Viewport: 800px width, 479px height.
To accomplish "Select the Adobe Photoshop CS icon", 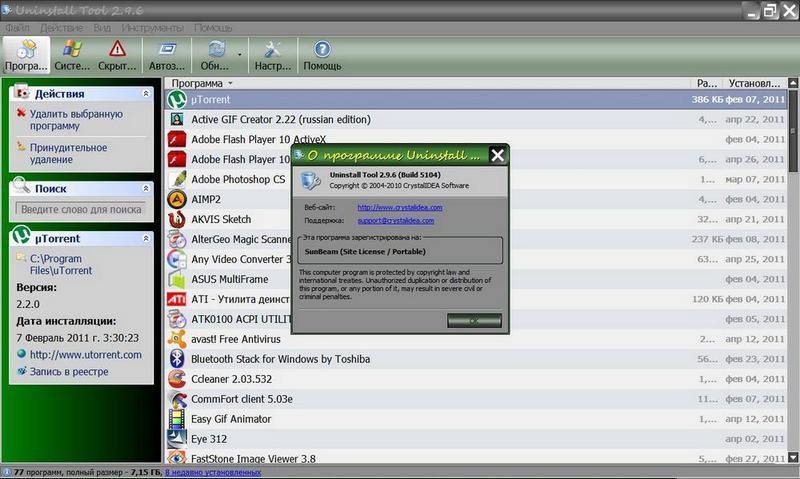I will point(177,179).
